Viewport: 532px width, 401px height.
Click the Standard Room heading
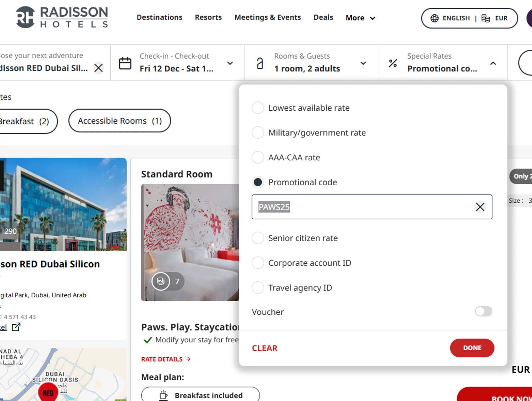coord(177,174)
